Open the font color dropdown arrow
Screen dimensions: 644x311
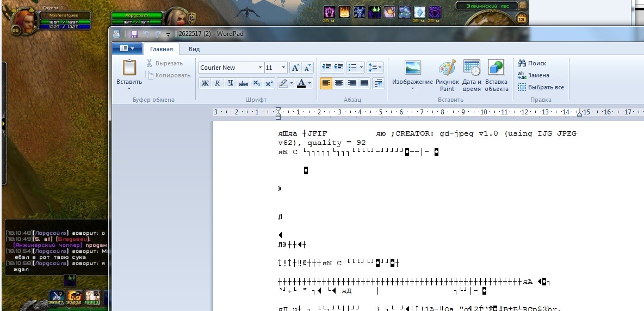pos(310,83)
